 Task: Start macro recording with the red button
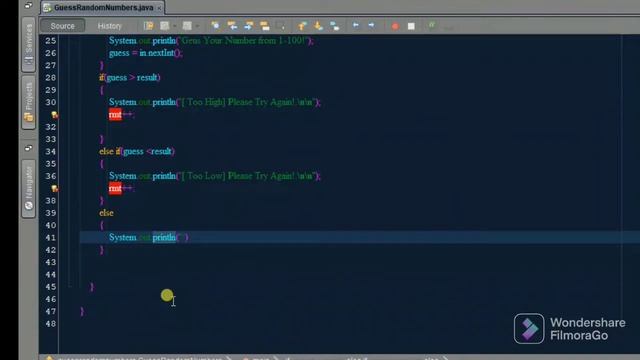(395, 26)
